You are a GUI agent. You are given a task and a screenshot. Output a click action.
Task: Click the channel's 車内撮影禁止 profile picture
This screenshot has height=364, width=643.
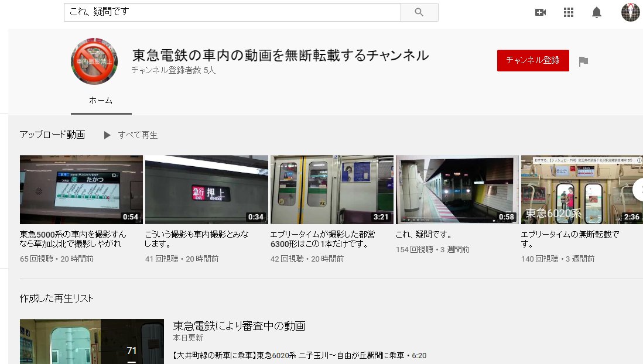click(94, 61)
